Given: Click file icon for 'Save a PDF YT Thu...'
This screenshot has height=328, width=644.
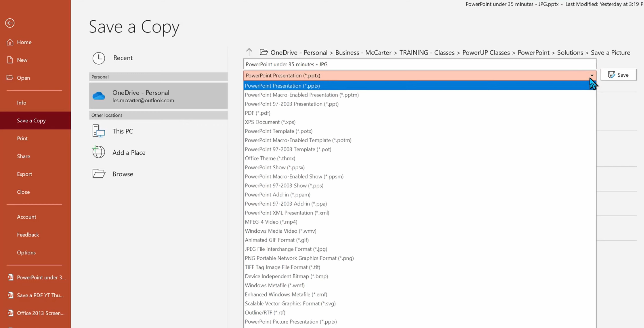Looking at the screenshot, I should [10, 295].
